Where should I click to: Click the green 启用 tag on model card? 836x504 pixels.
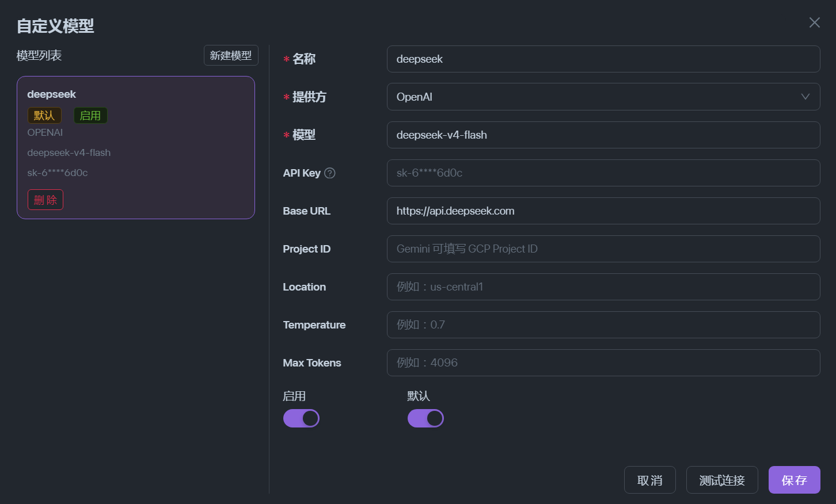coord(90,115)
